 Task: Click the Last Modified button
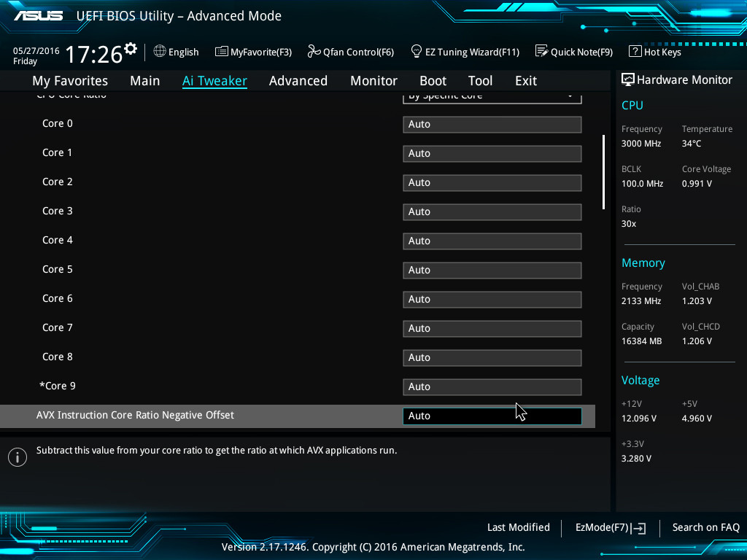tap(518, 527)
